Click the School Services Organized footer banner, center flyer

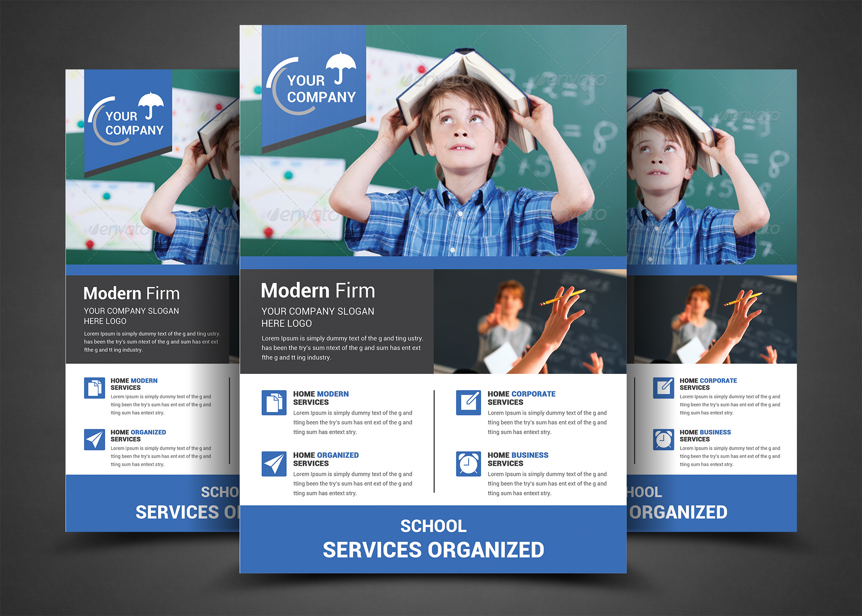(x=433, y=539)
